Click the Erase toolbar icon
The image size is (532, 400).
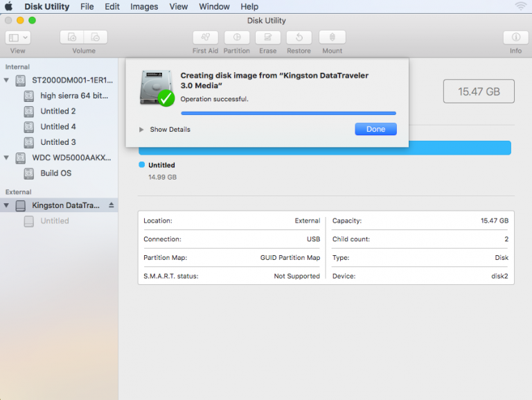[x=267, y=37]
